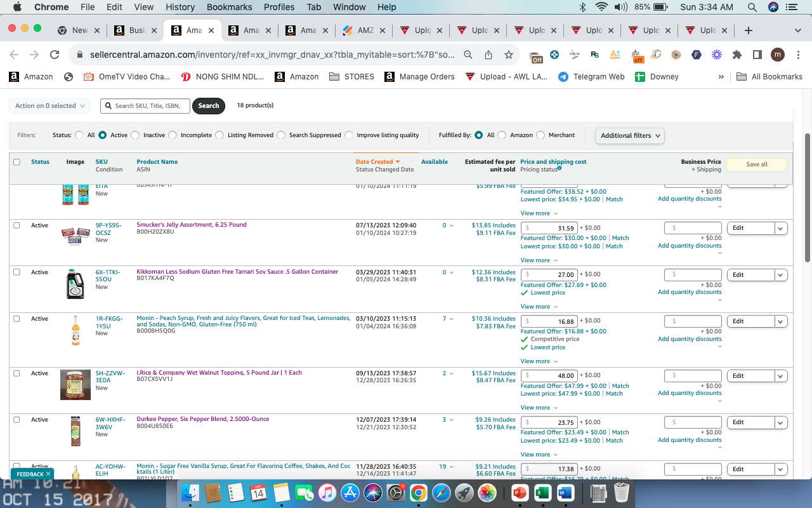Open App Store from the dock
Screen dimensions: 812x508
coord(350,492)
